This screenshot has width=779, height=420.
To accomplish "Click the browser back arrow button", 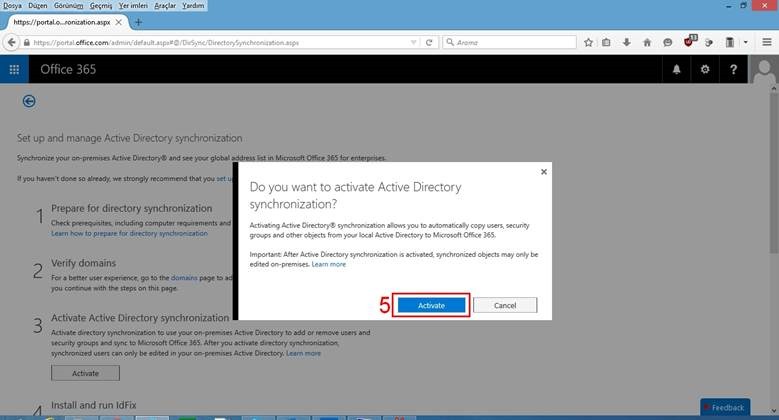I will pyautogui.click(x=11, y=42).
